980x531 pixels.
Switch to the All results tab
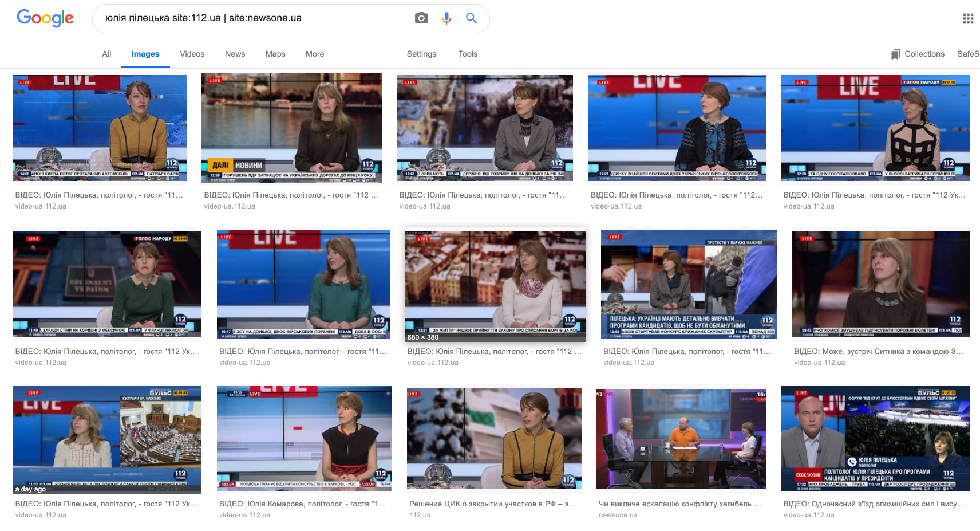point(106,54)
